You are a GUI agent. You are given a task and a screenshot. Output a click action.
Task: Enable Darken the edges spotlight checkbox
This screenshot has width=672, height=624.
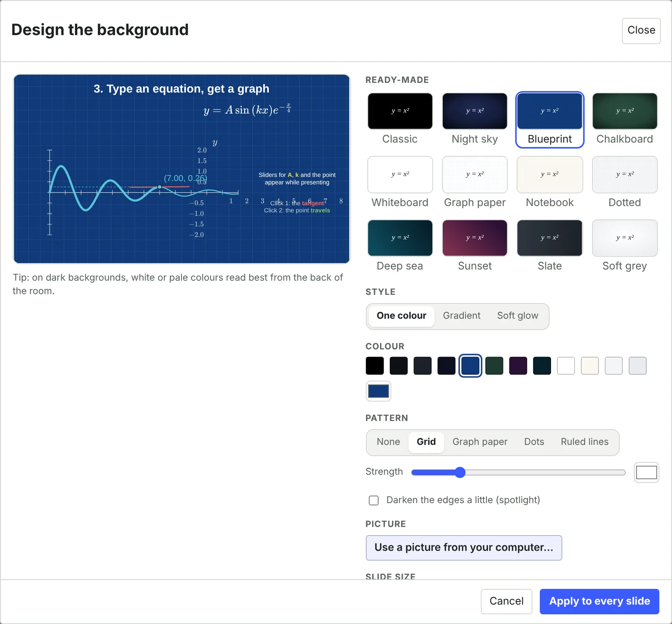coord(374,500)
